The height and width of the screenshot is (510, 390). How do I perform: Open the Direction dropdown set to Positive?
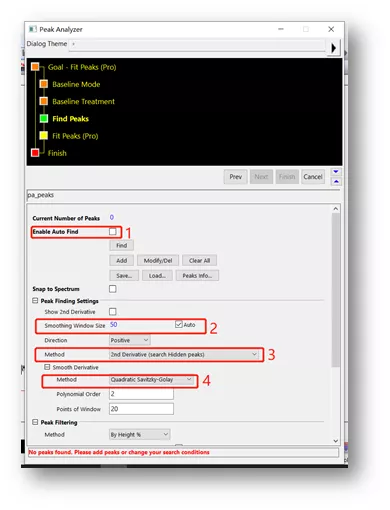[x=130, y=340]
